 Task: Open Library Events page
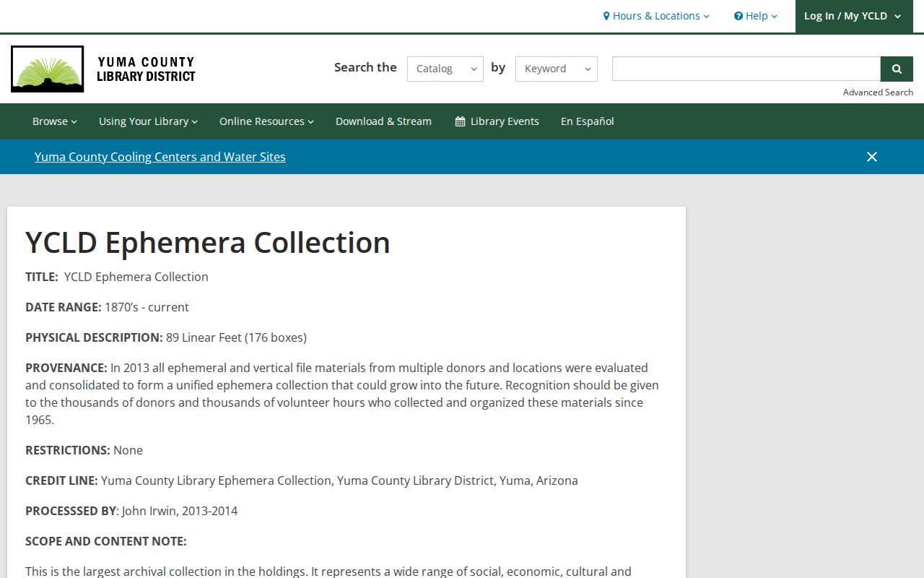pos(497,121)
